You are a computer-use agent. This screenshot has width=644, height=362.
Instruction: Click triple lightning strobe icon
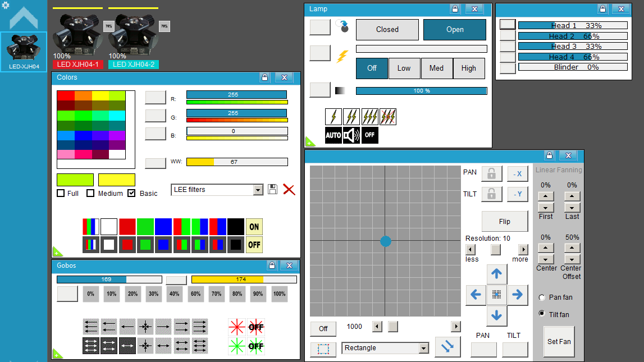pos(369,117)
